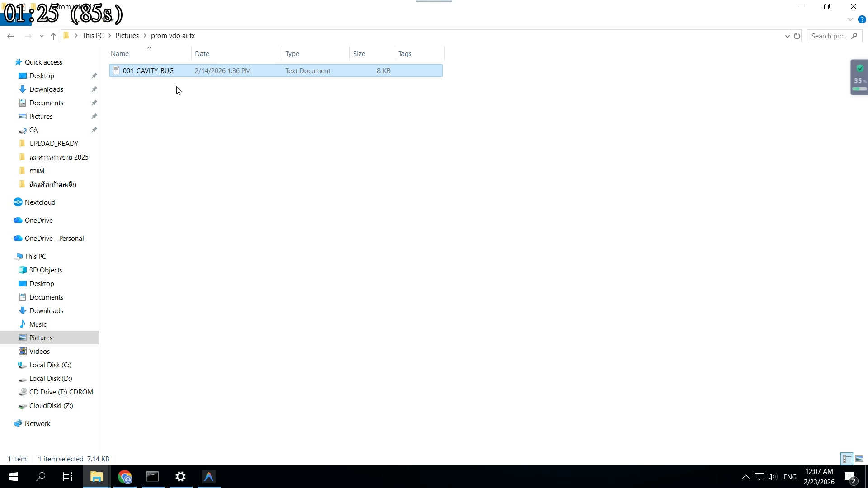Viewport: 868px width, 488px height.
Task: Select the 001_CAVITY_BUG text file
Action: (148, 70)
